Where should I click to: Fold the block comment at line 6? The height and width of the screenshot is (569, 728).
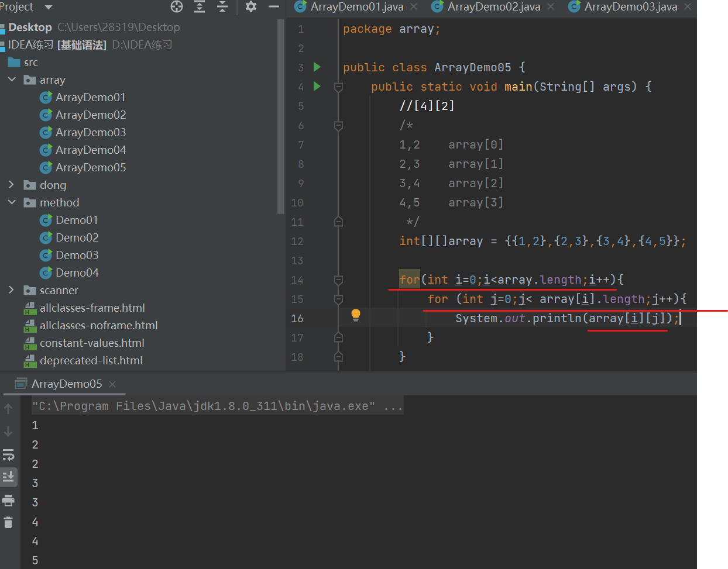[338, 126]
